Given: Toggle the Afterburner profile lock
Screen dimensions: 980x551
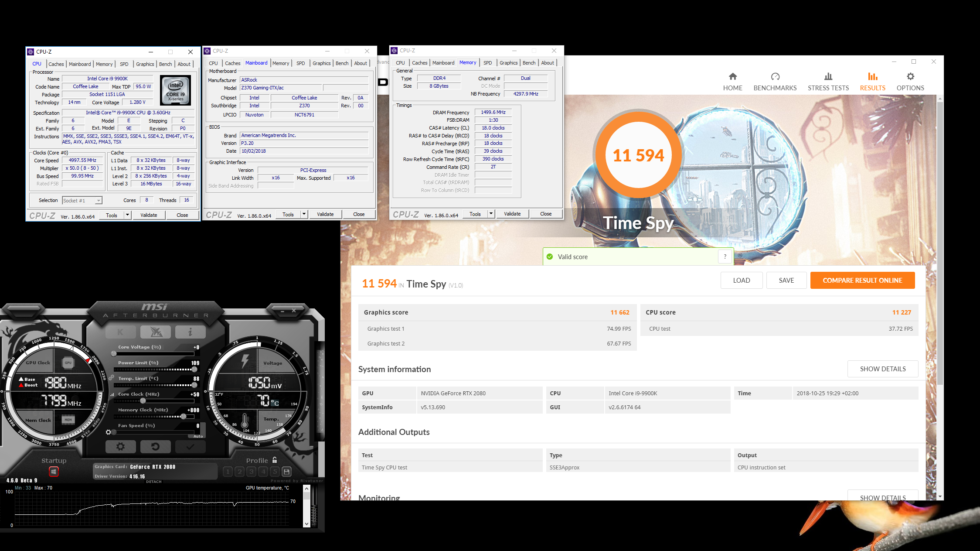Looking at the screenshot, I should (275, 460).
